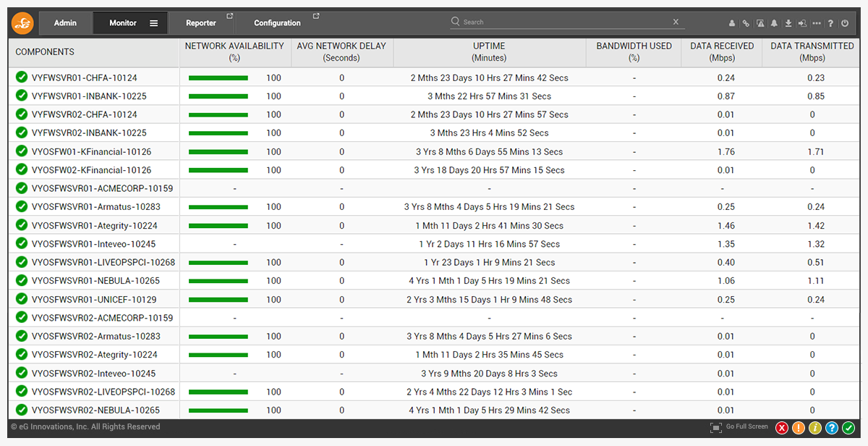Open component VYOSFWSVR01-ACMECORP-10159
The height and width of the screenshot is (446, 868).
pos(103,188)
